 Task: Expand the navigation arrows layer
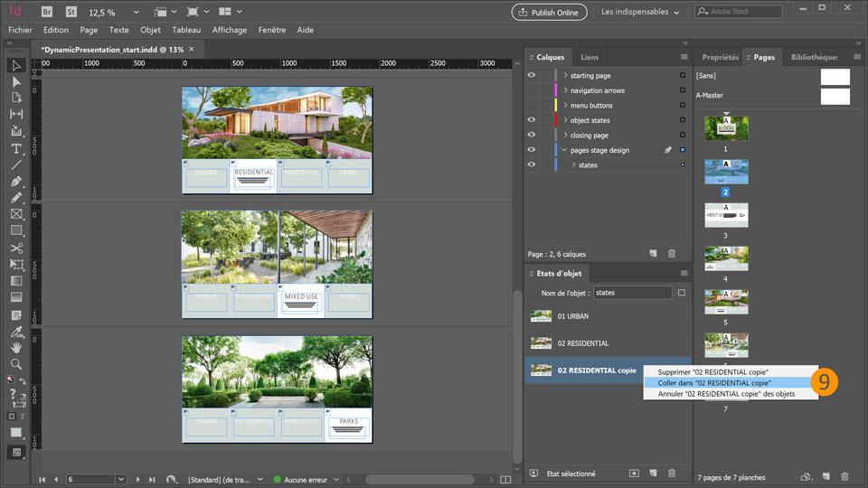pyautogui.click(x=565, y=90)
